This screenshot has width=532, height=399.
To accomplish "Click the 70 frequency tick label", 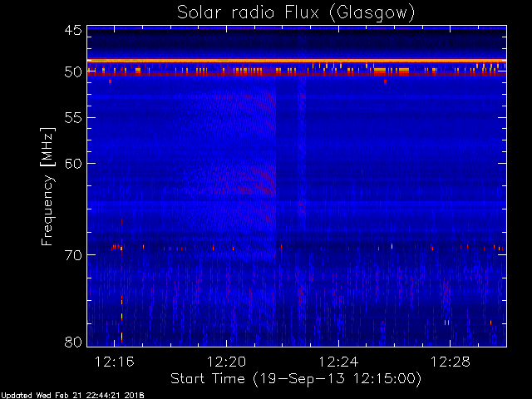I will [73, 255].
